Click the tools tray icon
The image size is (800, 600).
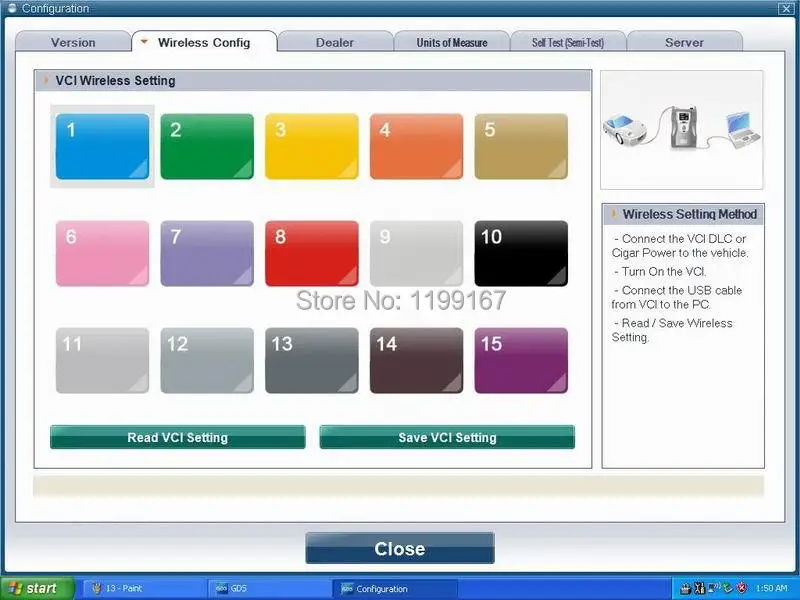[x=700, y=588]
